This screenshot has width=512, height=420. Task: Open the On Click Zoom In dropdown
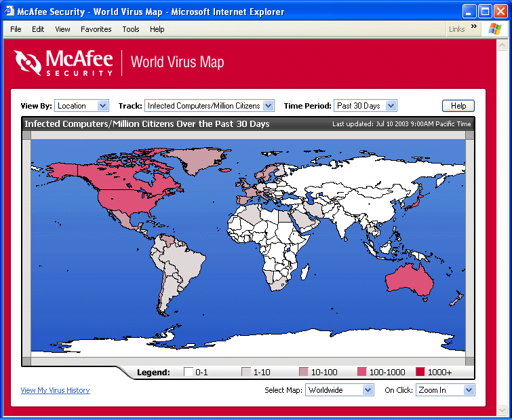445,390
